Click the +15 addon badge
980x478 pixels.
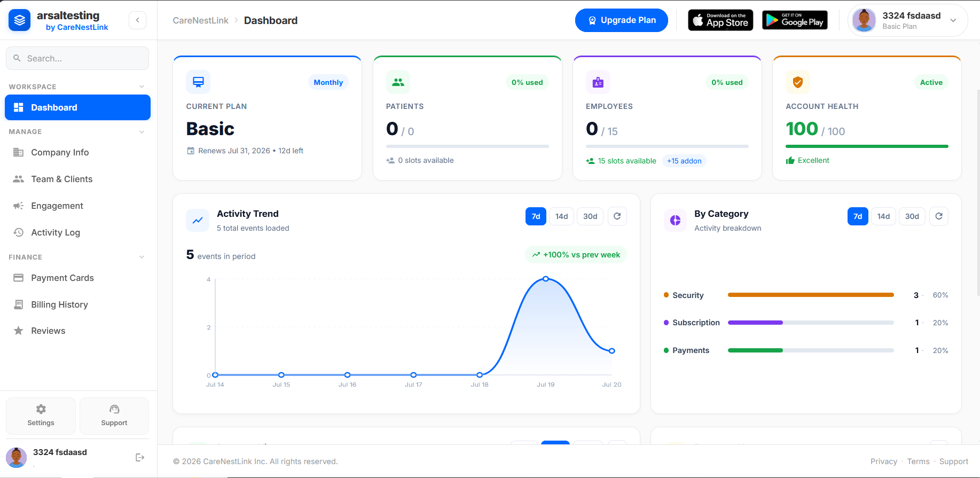684,161
